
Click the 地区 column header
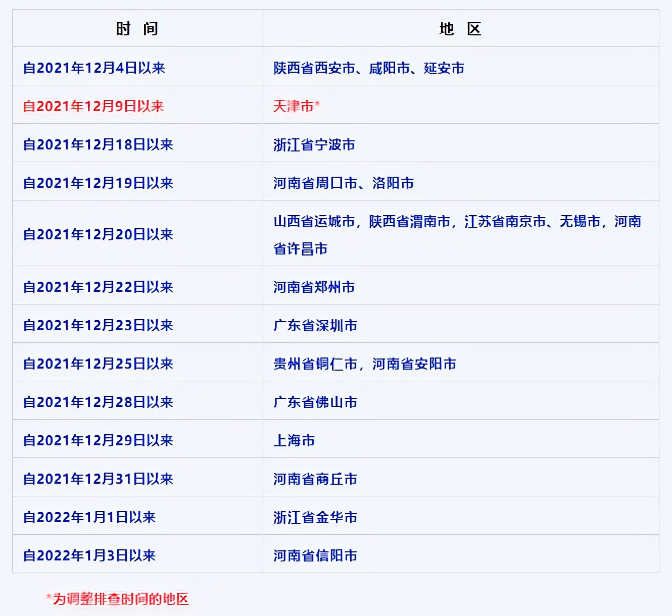[460, 29]
